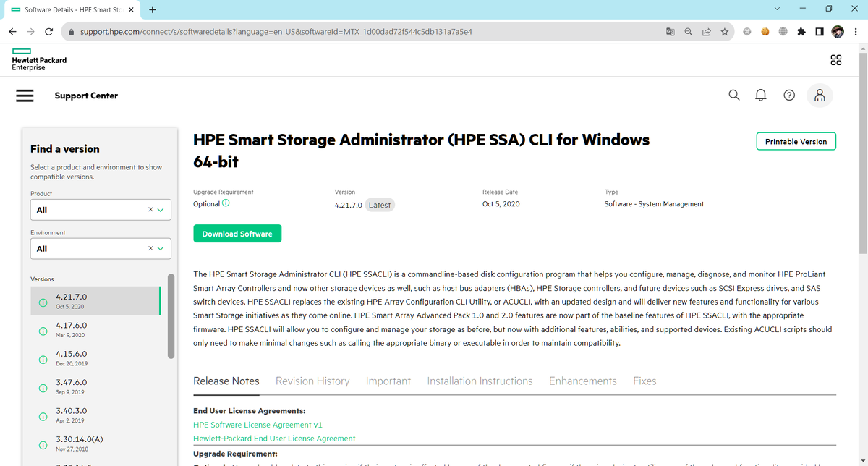Open HPE Software License Agreement v1 link
This screenshot has height=466, width=868.
258,425
